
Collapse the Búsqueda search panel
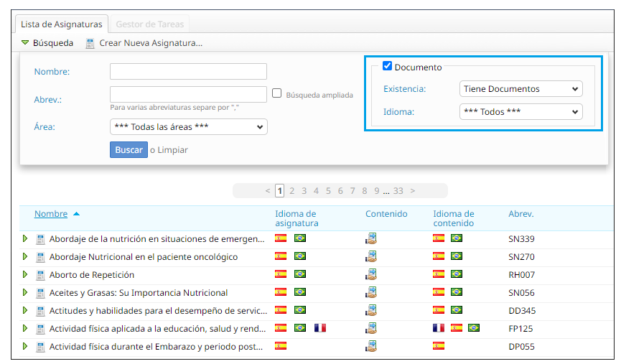[x=47, y=43]
